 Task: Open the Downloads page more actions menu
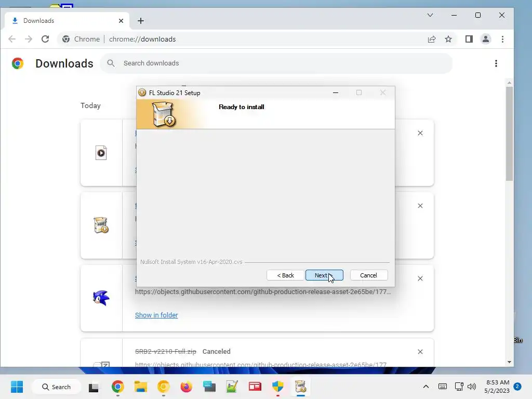(x=496, y=63)
